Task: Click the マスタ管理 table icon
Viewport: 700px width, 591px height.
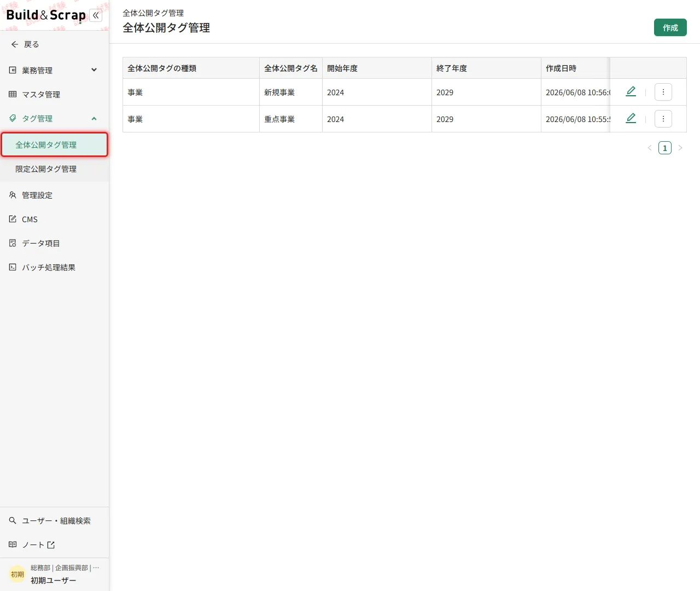Action: pos(13,94)
